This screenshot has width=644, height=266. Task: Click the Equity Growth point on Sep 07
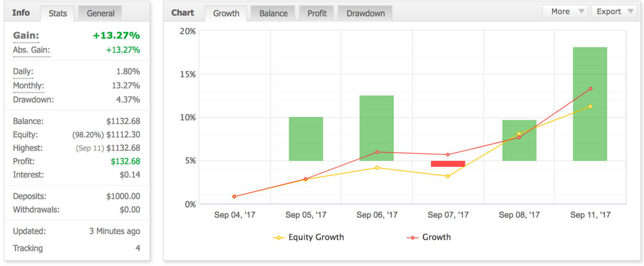[448, 176]
